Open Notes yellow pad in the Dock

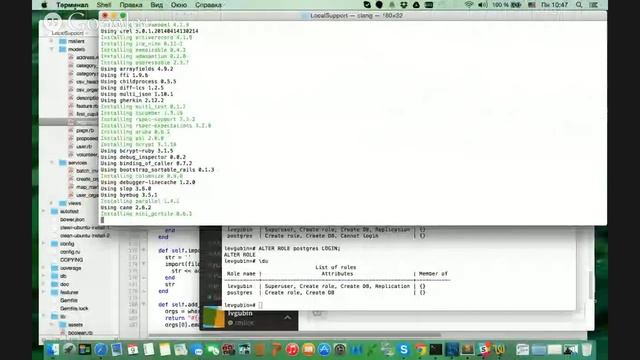pos(165,349)
